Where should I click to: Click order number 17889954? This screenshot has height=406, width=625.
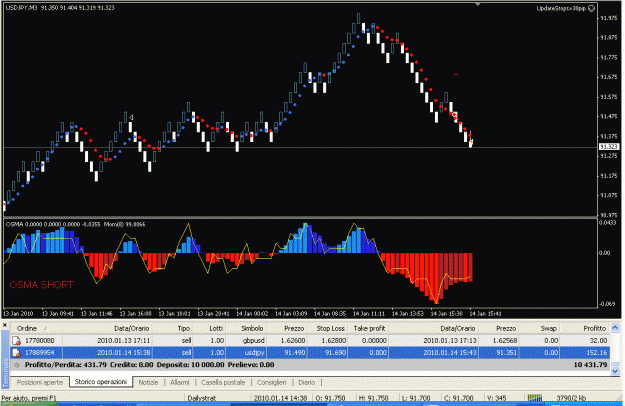pyautogui.click(x=40, y=353)
